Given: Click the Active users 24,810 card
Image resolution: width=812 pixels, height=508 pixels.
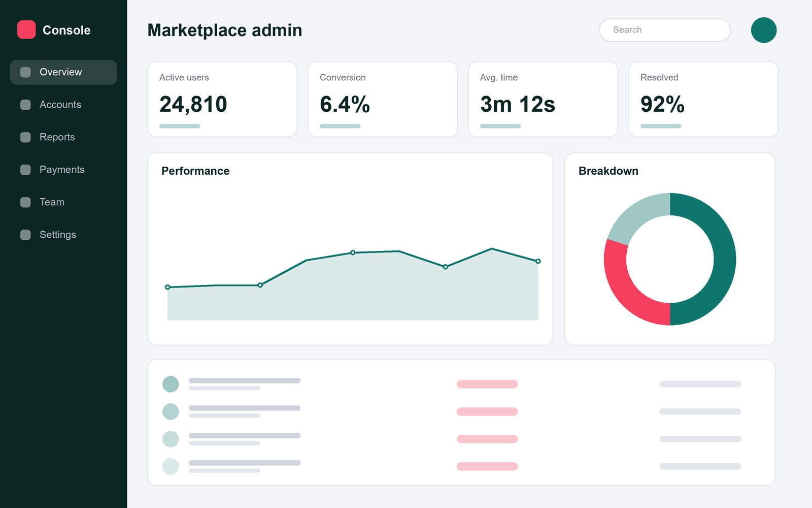Looking at the screenshot, I should tap(222, 99).
